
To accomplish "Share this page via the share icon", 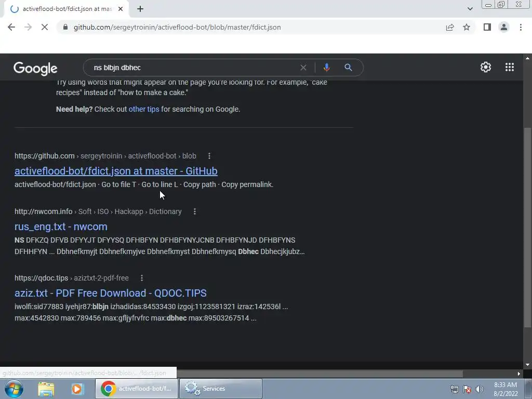I will click(450, 27).
